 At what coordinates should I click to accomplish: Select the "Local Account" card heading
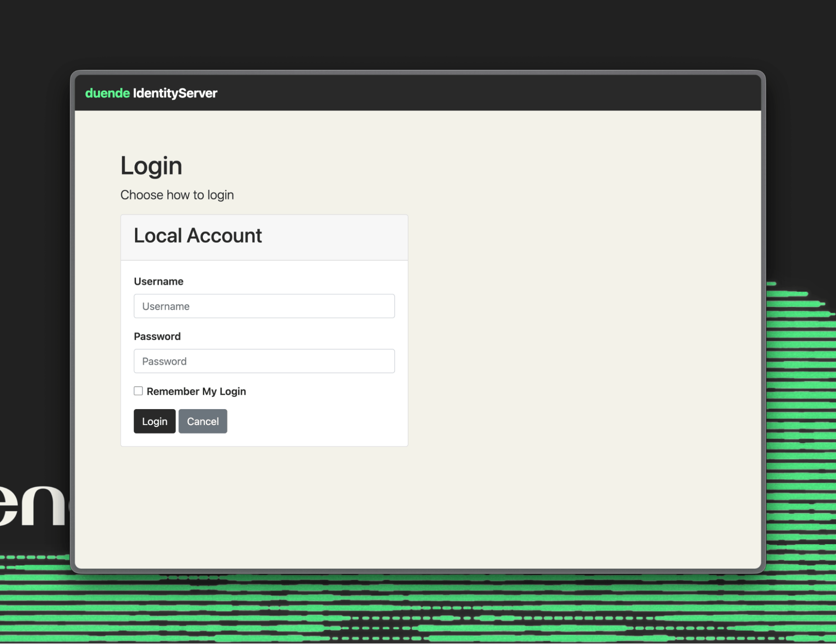pos(198,235)
